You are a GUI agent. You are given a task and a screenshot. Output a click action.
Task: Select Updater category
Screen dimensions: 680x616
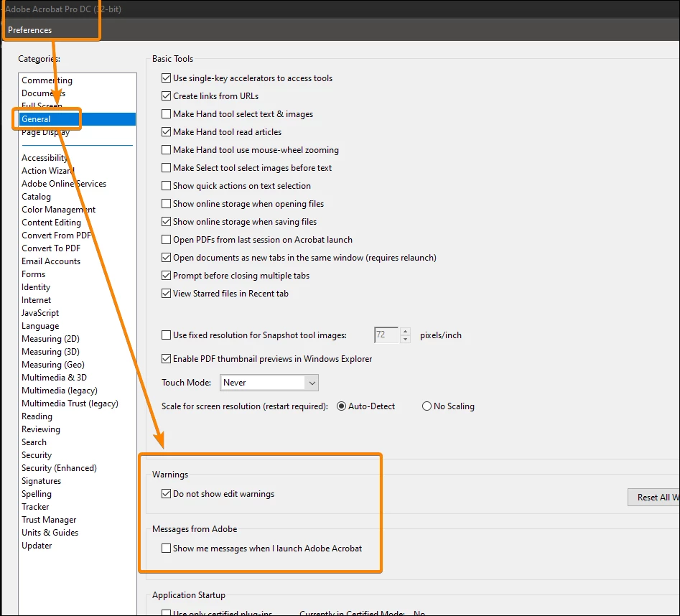pos(37,546)
